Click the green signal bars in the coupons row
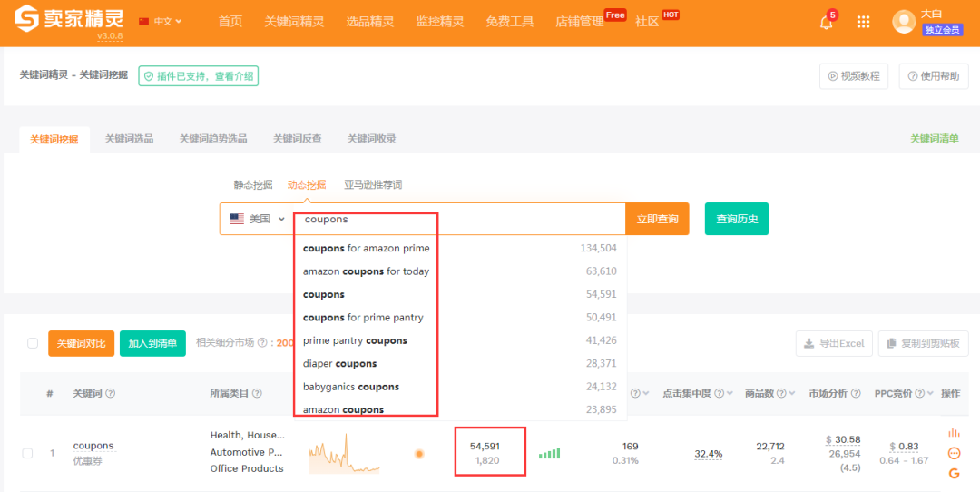This screenshot has width=980, height=492. [x=549, y=453]
